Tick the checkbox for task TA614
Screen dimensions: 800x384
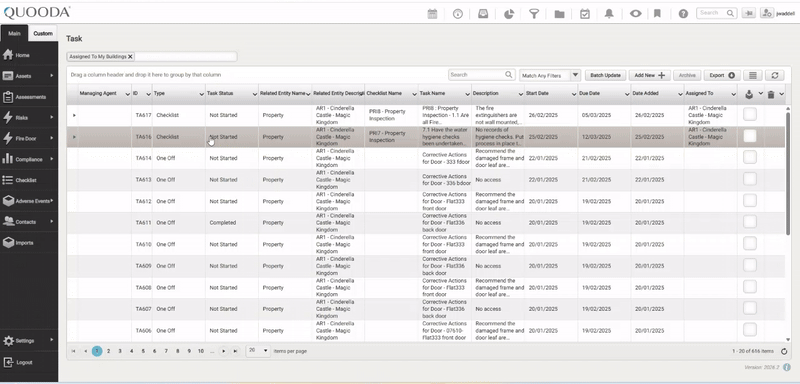[x=749, y=158]
